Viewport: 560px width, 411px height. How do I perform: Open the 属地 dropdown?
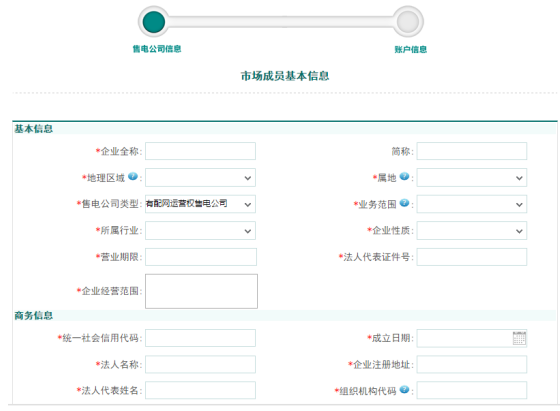tap(472, 177)
